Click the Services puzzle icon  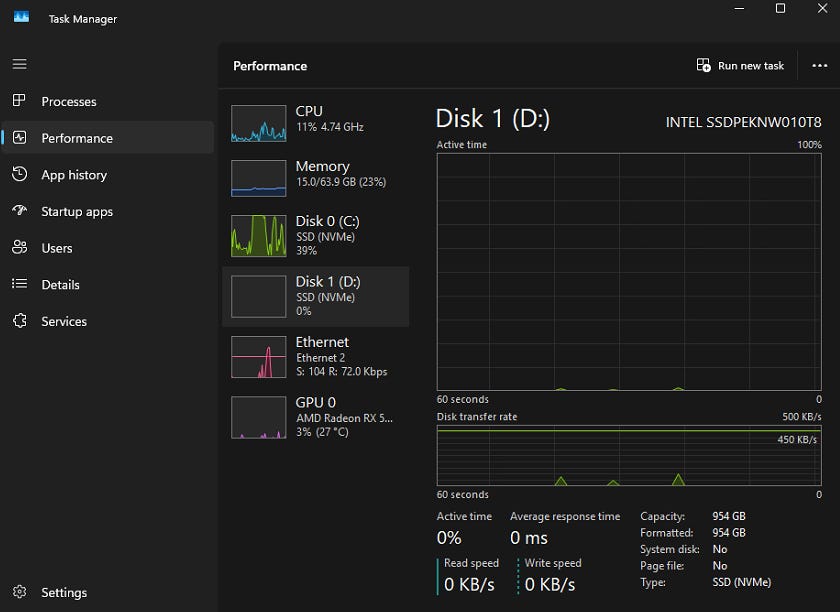[19, 321]
